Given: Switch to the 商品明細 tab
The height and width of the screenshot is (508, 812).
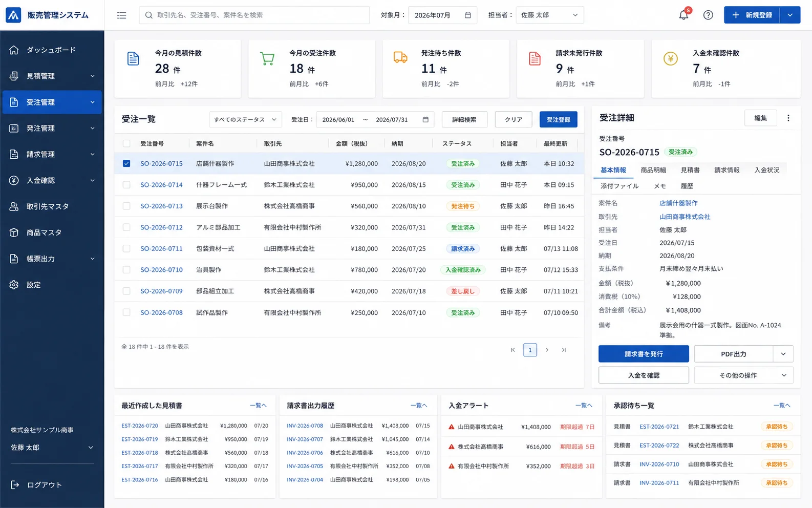Looking at the screenshot, I should [x=653, y=170].
